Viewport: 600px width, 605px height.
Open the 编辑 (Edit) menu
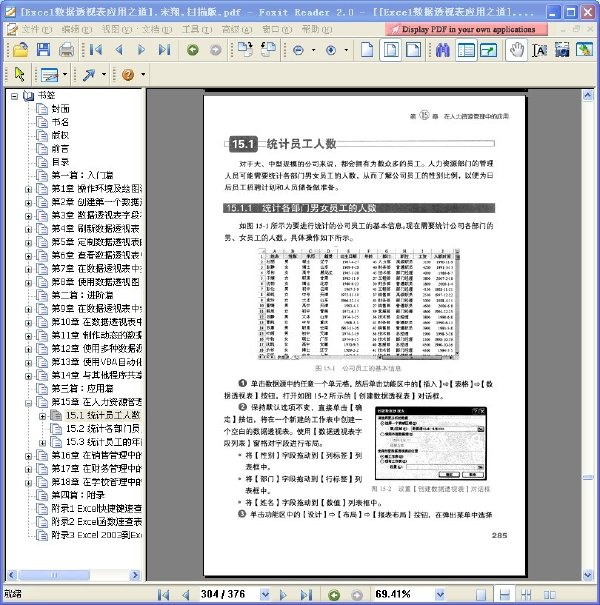[x=76, y=29]
